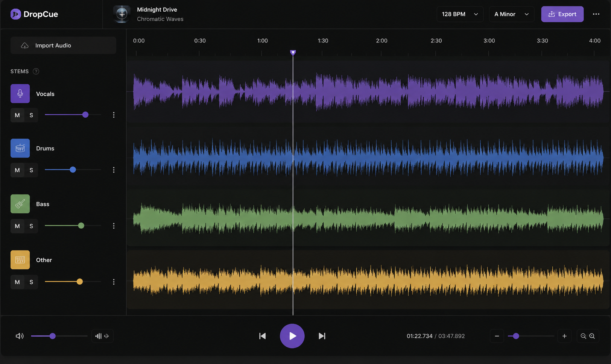Select the Vocals microphone stem icon

(20, 94)
